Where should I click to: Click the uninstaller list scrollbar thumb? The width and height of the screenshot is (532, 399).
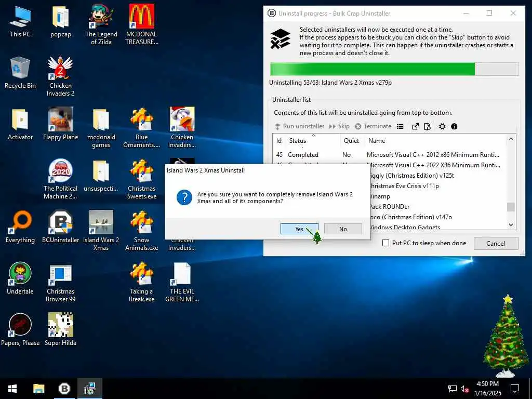point(511,207)
